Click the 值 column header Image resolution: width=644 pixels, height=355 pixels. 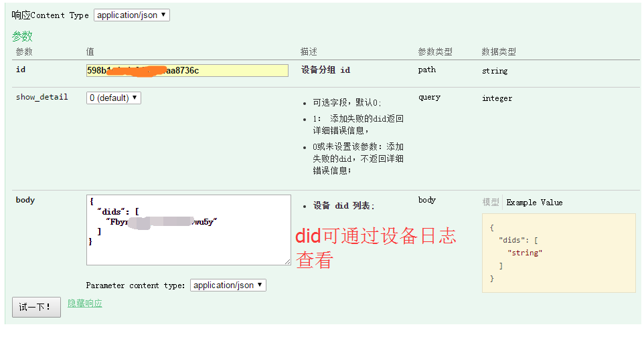[x=90, y=51]
